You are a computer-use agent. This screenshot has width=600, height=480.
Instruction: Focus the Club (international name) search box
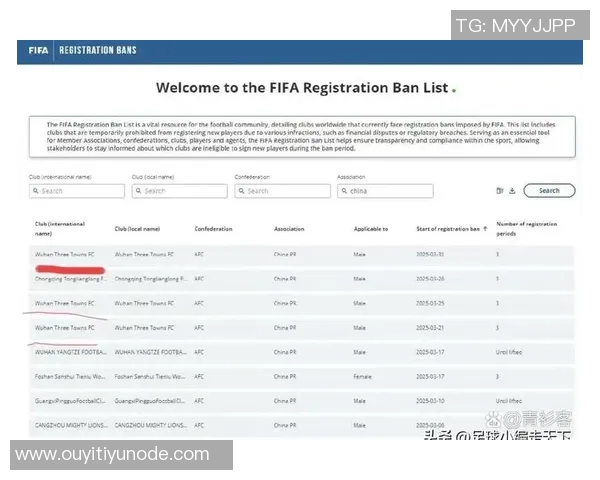82,191
